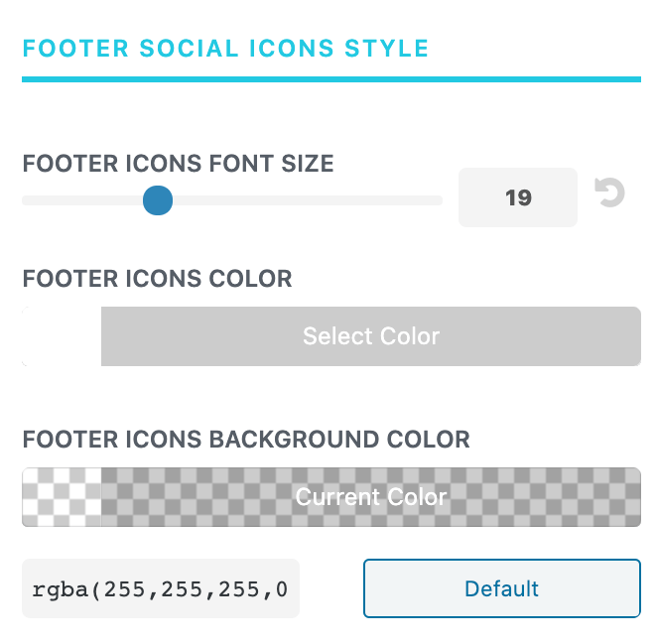Click the Footer Icons Color label
The image size is (657, 644).
[x=157, y=279]
